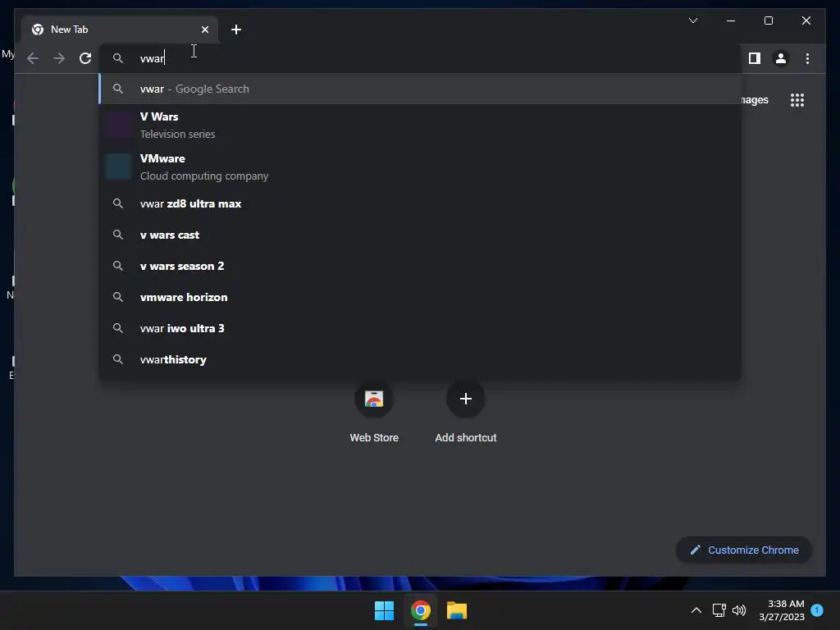The width and height of the screenshot is (840, 630).
Task: Open the volume speaker tray icon
Action: click(739, 610)
